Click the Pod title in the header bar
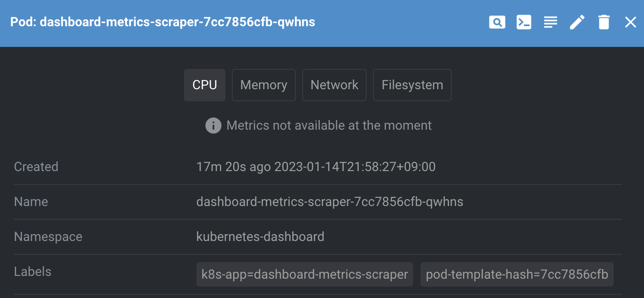Viewport: 644px width, 298px height. tap(162, 22)
